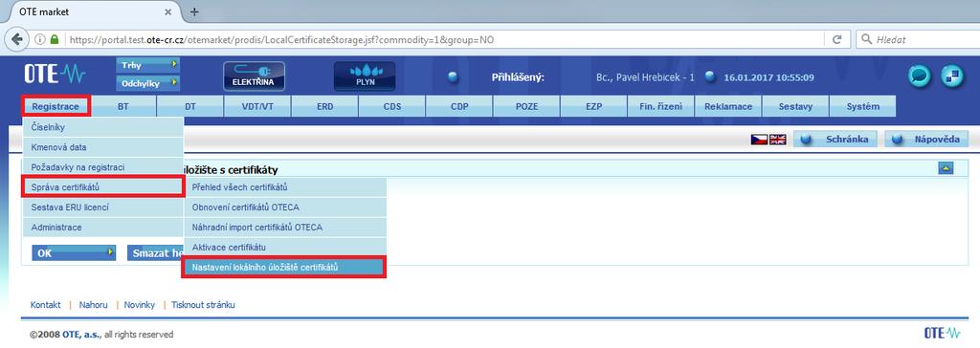Screen dimensions: 980x348
Task: Switch language to Czech flag
Action: pos(759,140)
